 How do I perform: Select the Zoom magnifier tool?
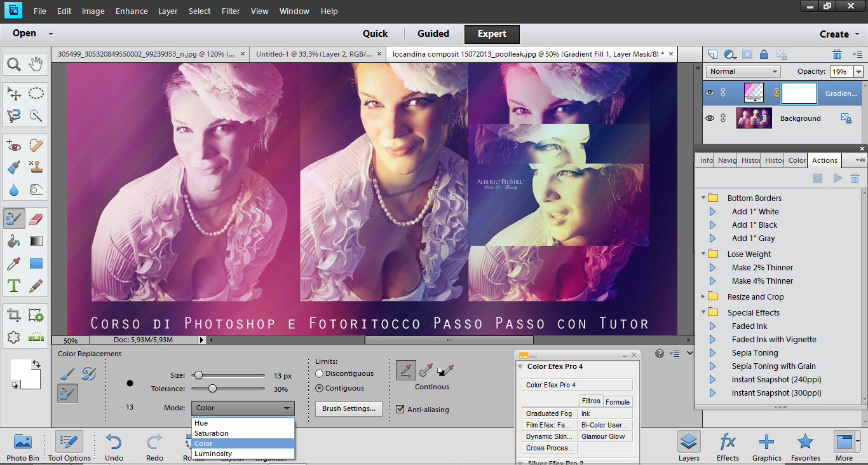pos(14,64)
